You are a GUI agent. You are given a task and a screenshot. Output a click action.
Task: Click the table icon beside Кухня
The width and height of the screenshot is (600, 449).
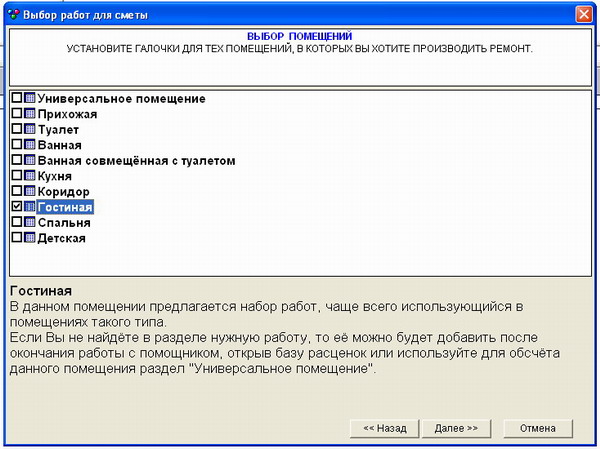coord(29,175)
